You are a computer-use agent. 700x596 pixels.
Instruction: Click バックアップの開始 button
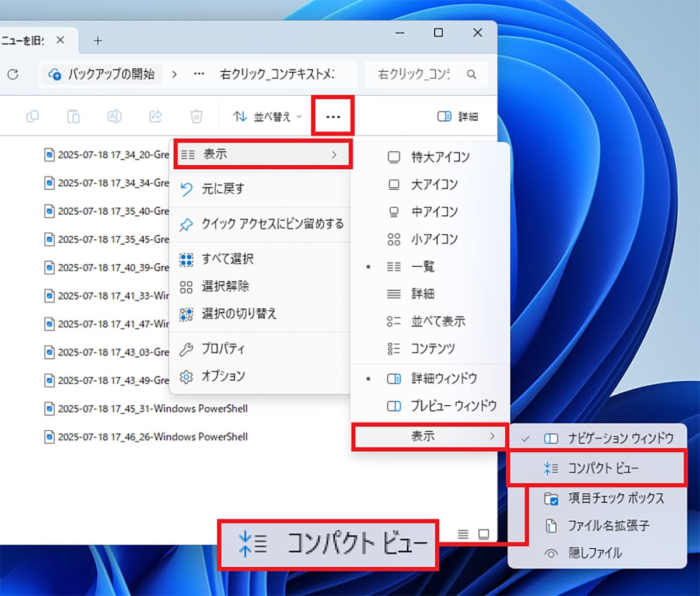point(103,74)
